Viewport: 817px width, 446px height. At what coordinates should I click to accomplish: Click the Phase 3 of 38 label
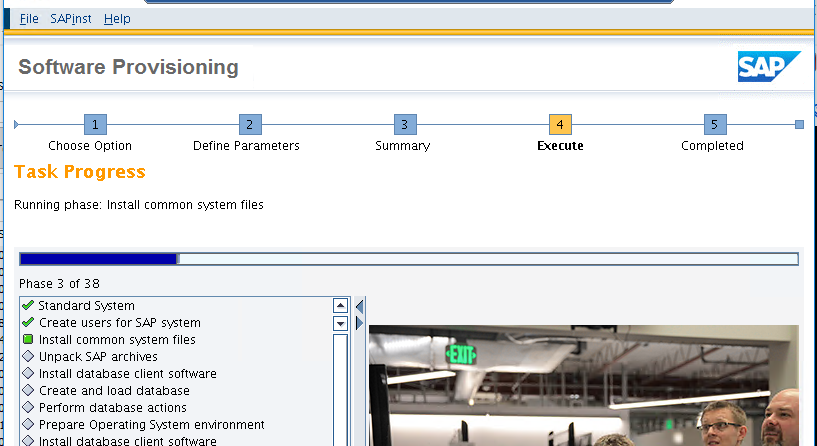coord(59,283)
